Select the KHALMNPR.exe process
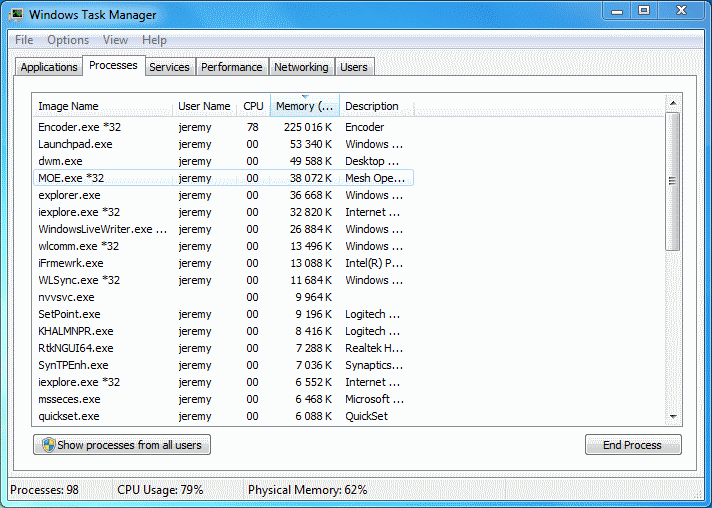 pos(223,331)
